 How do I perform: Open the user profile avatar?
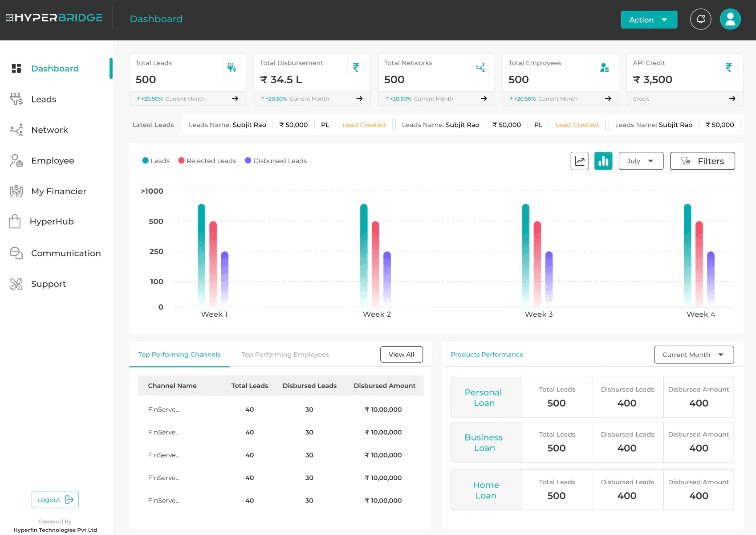[x=730, y=19]
